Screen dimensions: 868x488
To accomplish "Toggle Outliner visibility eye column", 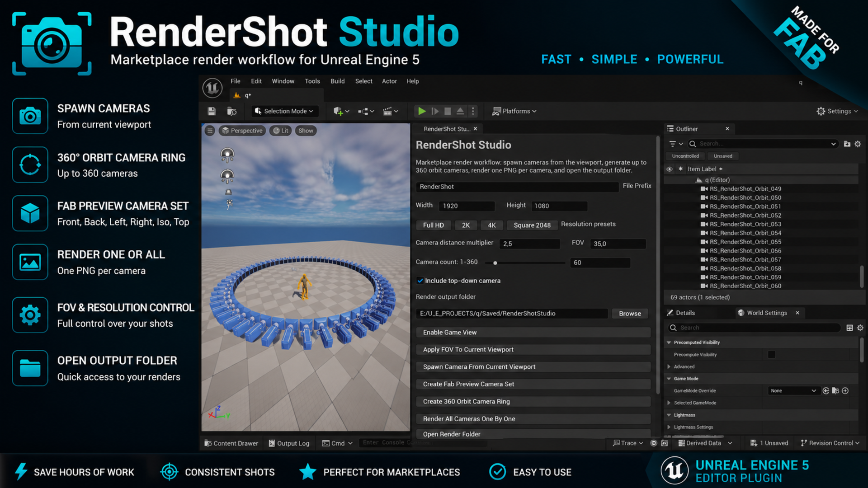I will pyautogui.click(x=670, y=169).
